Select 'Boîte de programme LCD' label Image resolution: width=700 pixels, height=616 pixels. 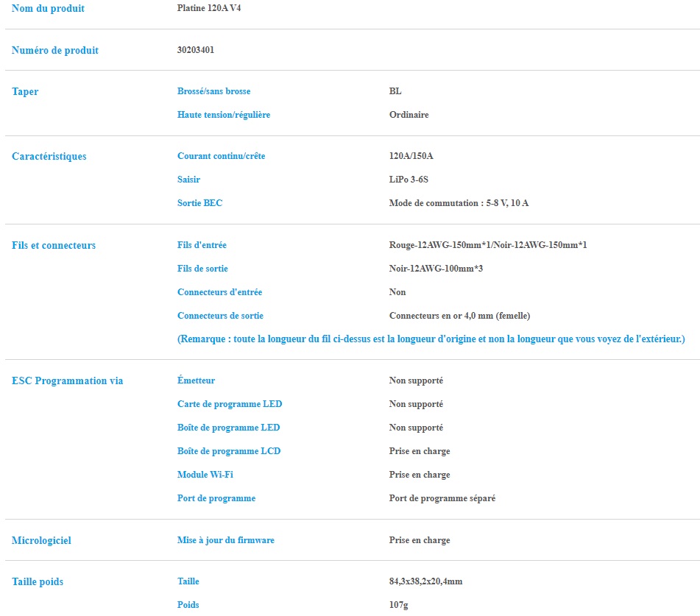229,451
